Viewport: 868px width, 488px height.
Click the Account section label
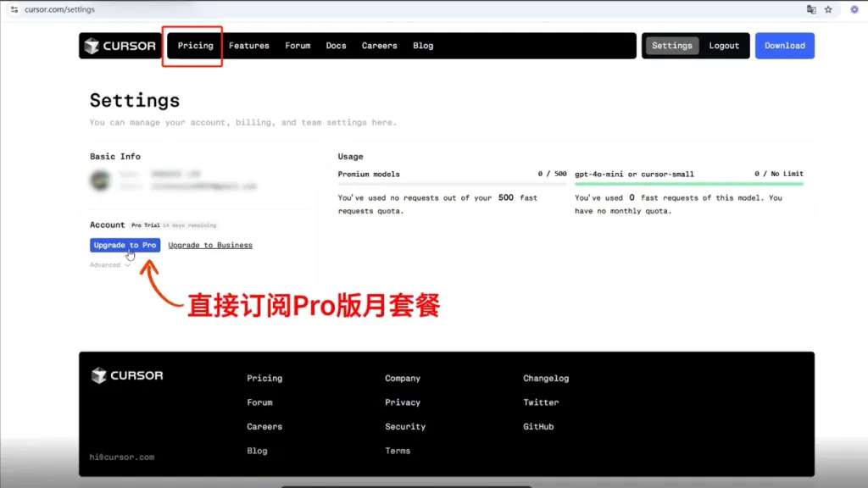pyautogui.click(x=108, y=225)
